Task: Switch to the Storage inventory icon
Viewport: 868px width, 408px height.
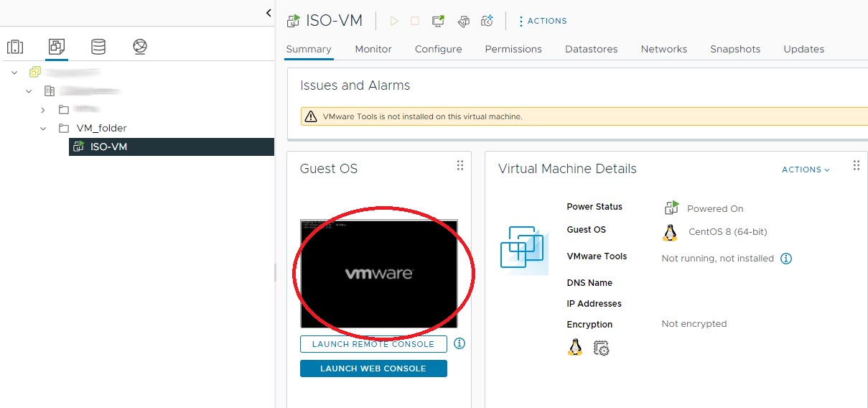Action: click(x=98, y=47)
